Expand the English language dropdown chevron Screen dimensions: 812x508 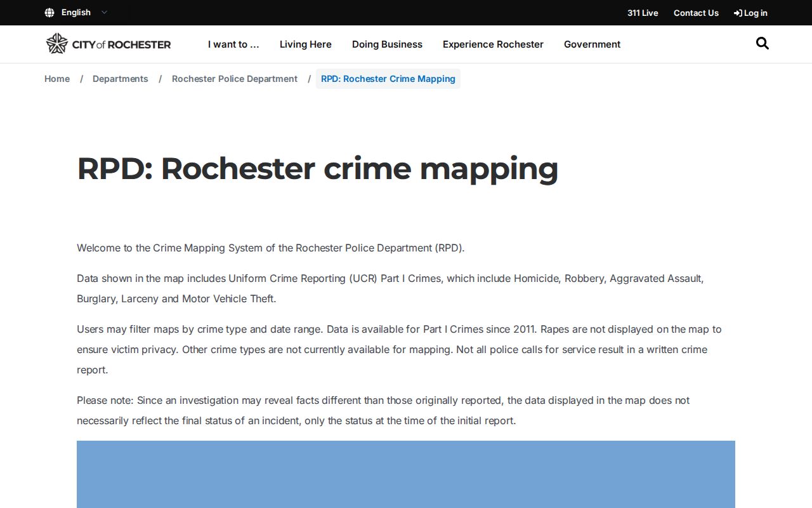[x=105, y=13]
